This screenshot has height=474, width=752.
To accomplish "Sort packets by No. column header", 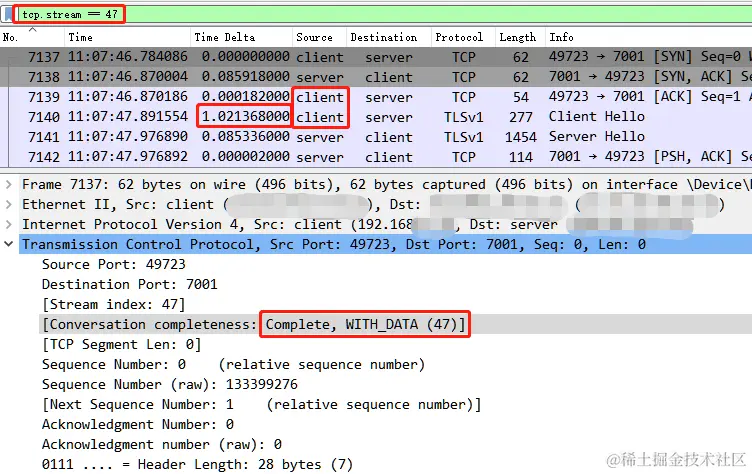I will click(32, 37).
